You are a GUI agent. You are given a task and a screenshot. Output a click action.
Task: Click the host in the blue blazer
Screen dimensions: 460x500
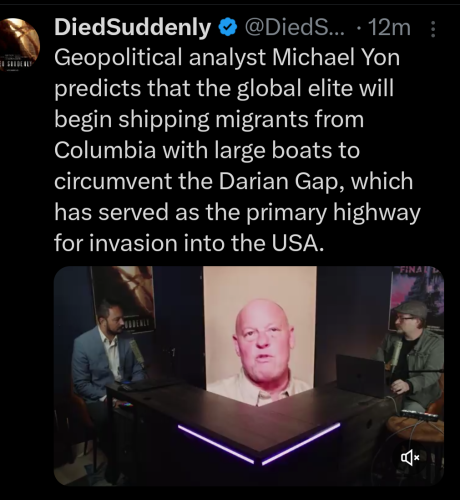pyautogui.click(x=106, y=363)
